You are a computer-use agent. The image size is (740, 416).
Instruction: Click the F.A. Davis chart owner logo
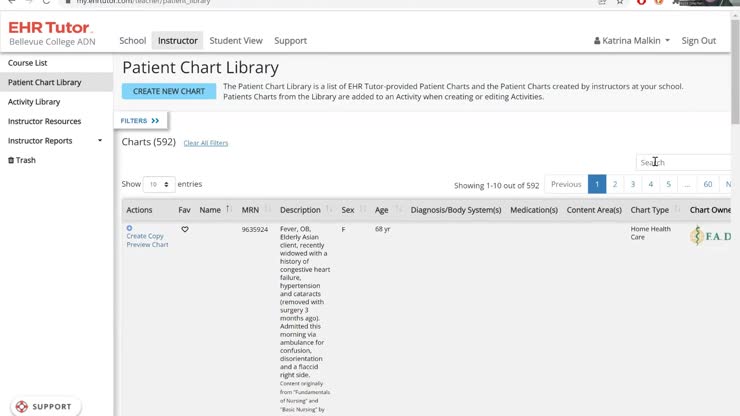pos(710,236)
